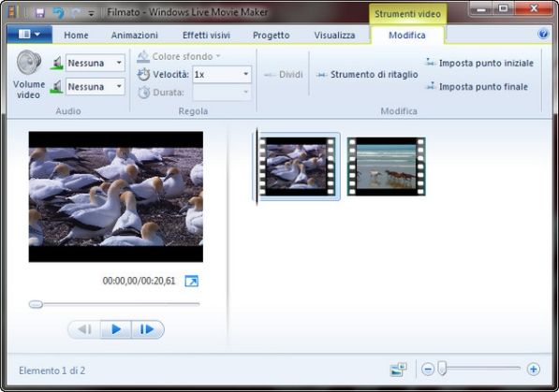Viewport: 559px width, 392px height.
Task: Click the thumbnail size change icon in status bar
Action: point(399,370)
